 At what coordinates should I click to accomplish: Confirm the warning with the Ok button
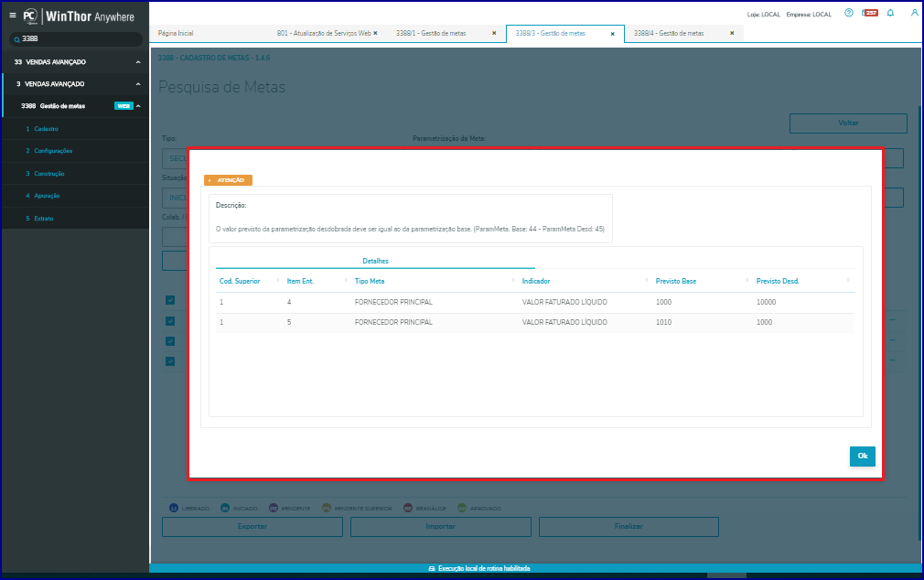(862, 456)
